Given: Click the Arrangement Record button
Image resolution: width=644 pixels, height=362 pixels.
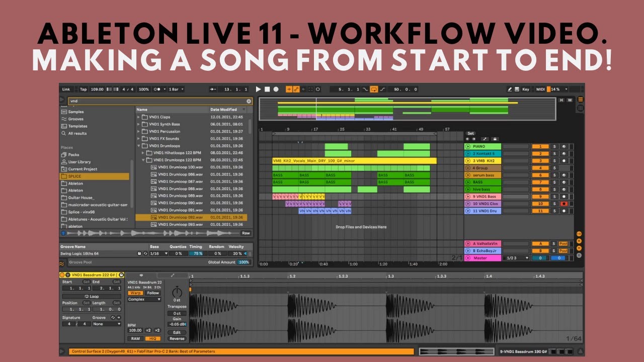Looking at the screenshot, I should [276, 89].
